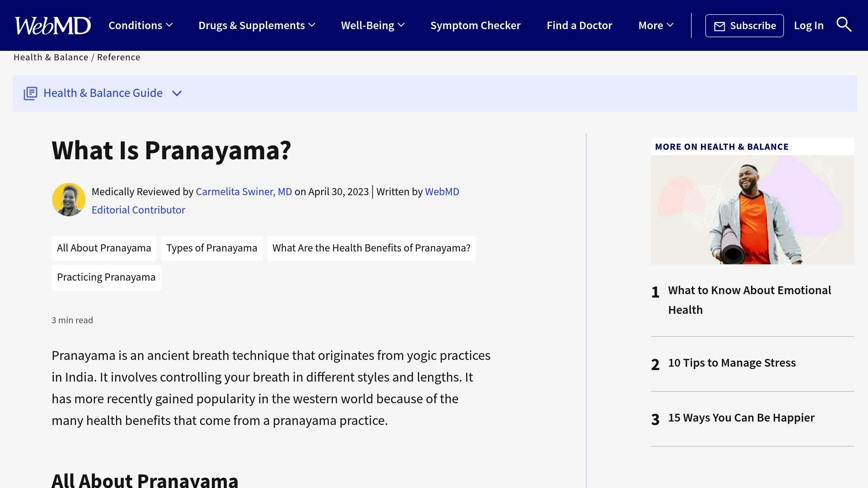Click the Health & Balance Guide book icon
Screen dimensions: 868x488
point(30,93)
